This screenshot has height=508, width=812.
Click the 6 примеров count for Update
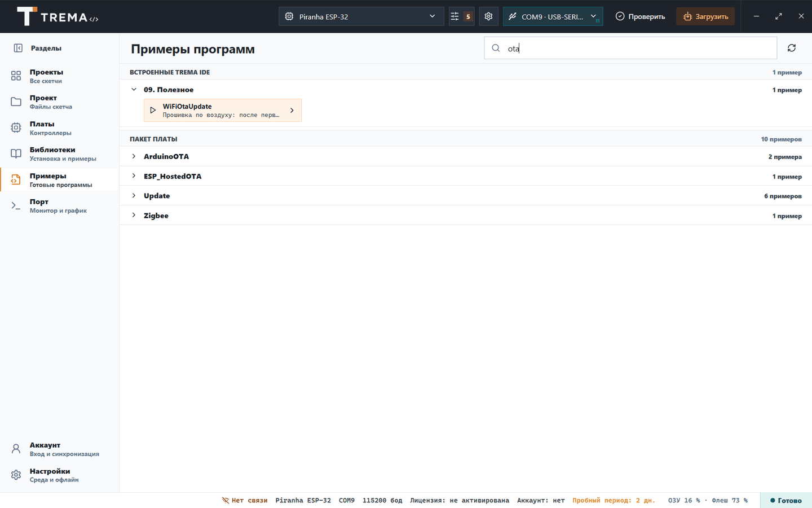point(783,196)
